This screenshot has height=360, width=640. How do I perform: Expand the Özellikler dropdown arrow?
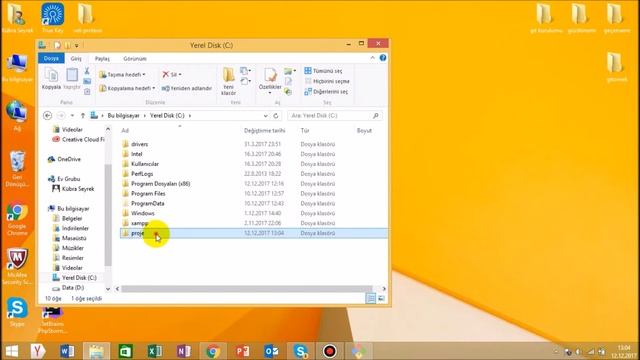[x=270, y=93]
